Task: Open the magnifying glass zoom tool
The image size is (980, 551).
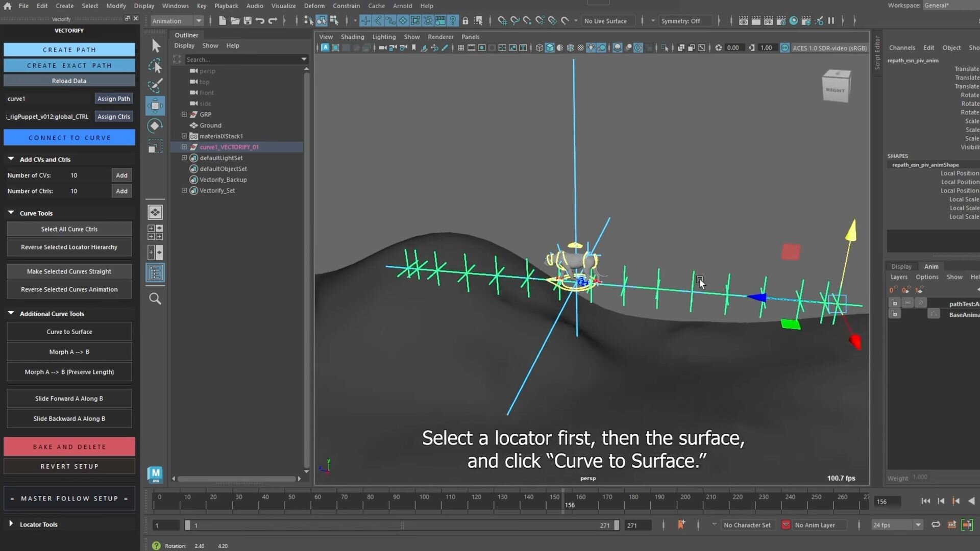Action: coord(155,299)
